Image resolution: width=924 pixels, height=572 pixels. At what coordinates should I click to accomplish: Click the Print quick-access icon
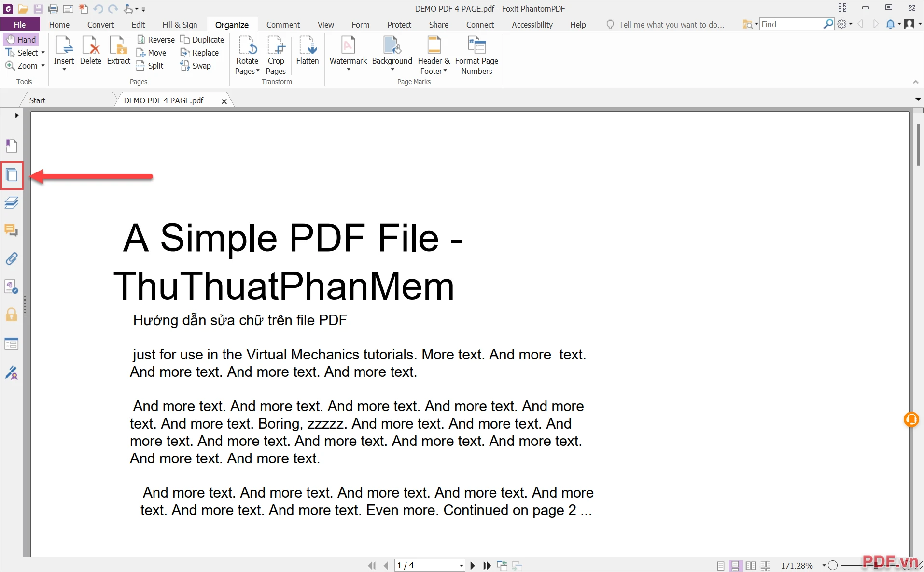[x=53, y=9]
